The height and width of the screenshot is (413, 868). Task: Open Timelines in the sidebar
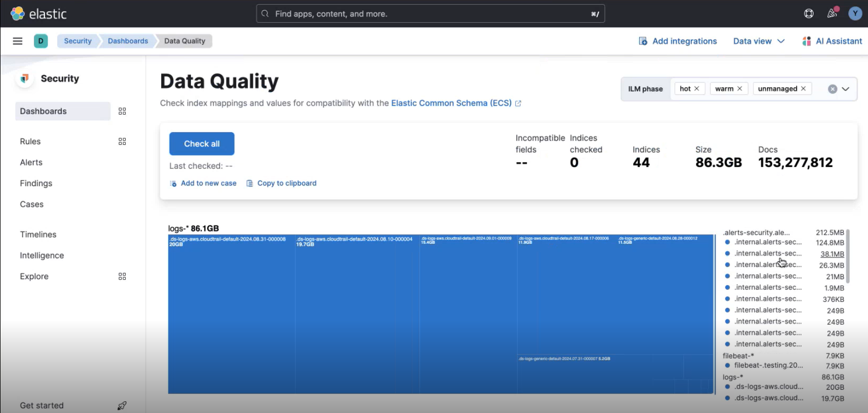tap(38, 234)
